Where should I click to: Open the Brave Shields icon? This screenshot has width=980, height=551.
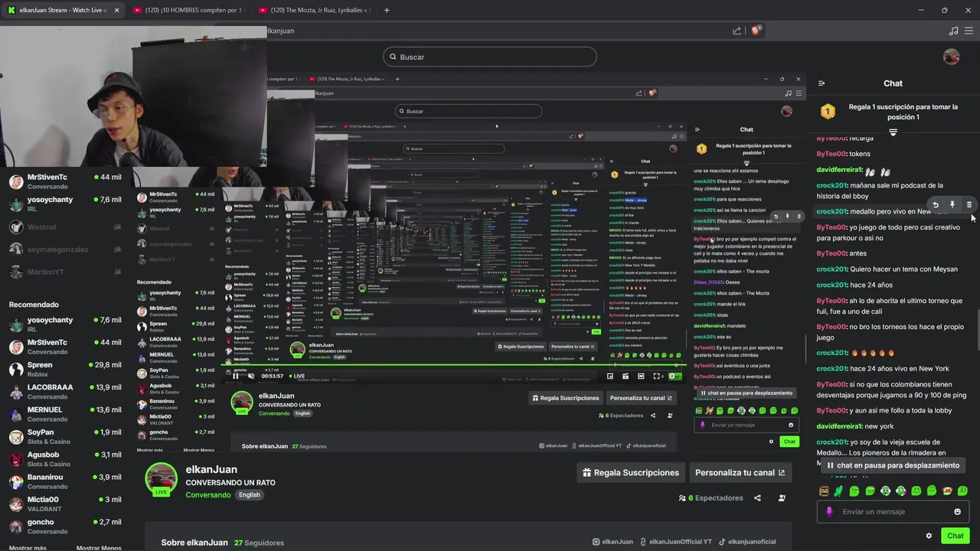[756, 31]
